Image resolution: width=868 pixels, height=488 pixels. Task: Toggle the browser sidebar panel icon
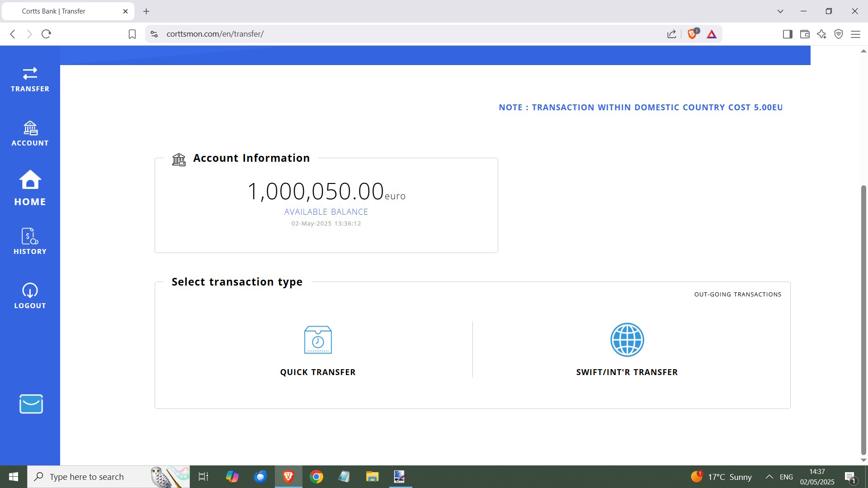[x=788, y=34]
